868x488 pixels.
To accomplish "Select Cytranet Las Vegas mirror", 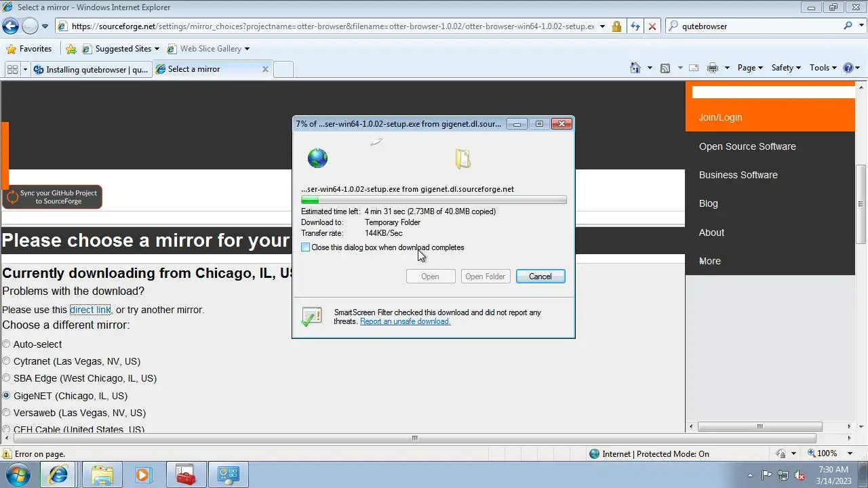I will click(6, 361).
